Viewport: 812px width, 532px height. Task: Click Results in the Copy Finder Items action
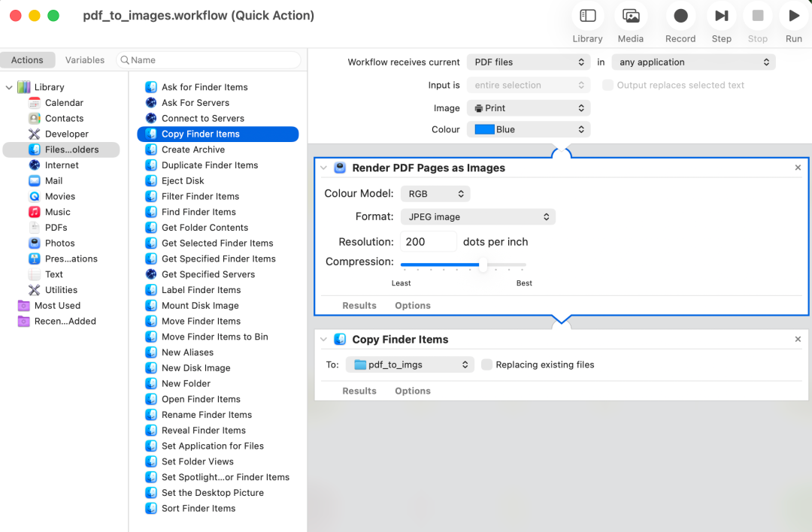pyautogui.click(x=359, y=390)
